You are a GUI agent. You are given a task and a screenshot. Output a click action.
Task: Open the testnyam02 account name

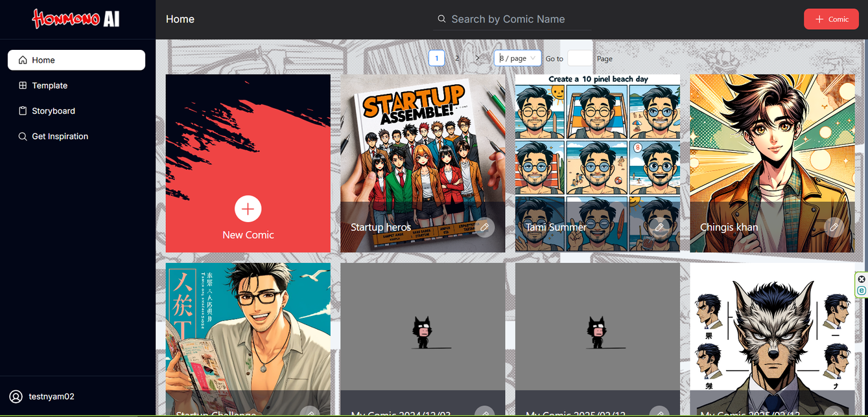(52, 396)
